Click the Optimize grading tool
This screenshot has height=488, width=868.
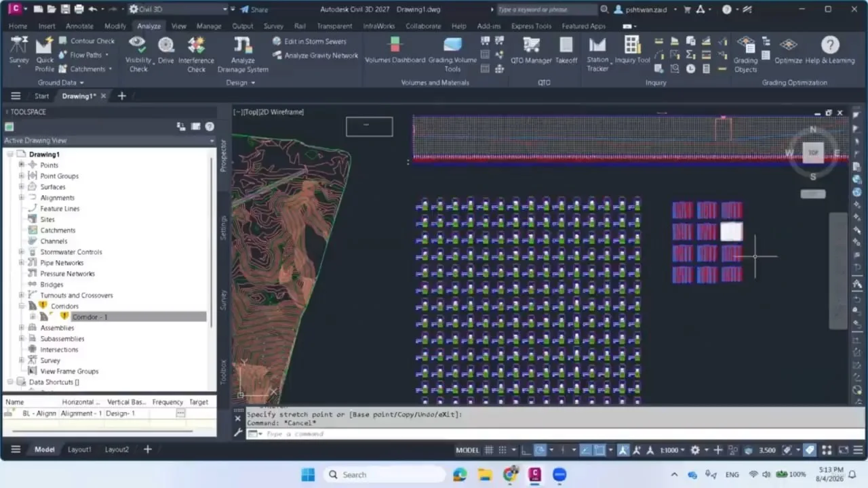pyautogui.click(x=788, y=51)
